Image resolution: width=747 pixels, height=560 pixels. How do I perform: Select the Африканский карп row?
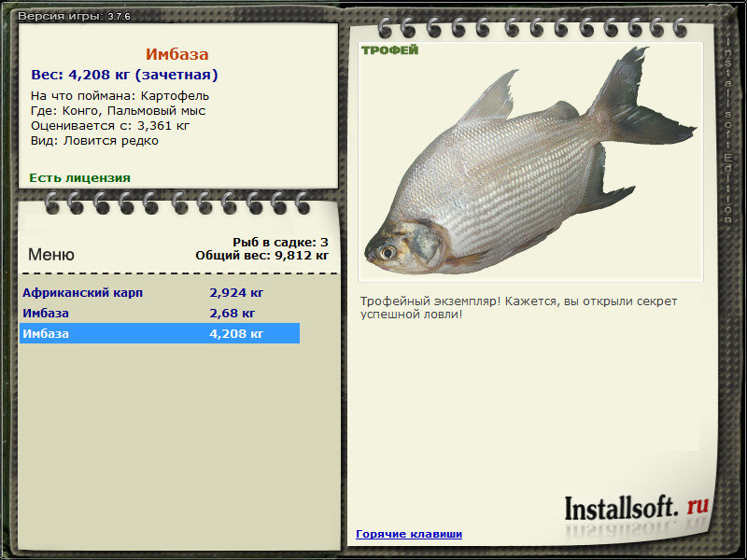click(x=160, y=292)
